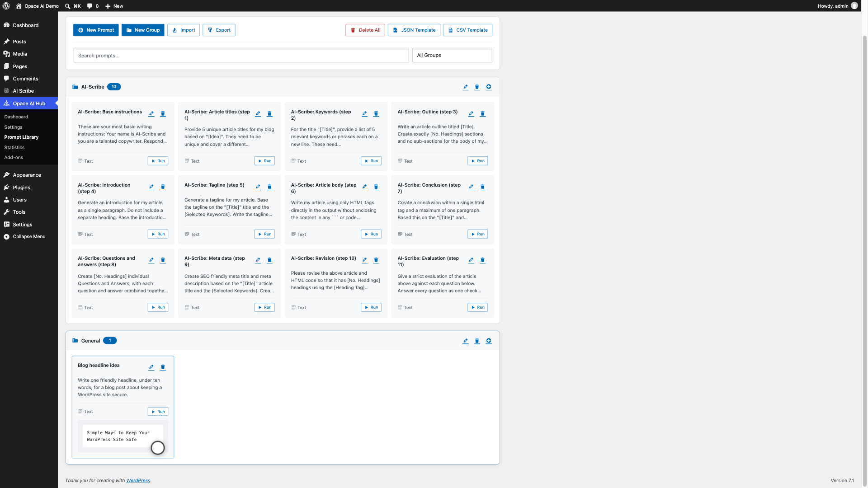Add a prompt to the General group
This screenshot has height=488, width=868.
click(x=489, y=341)
